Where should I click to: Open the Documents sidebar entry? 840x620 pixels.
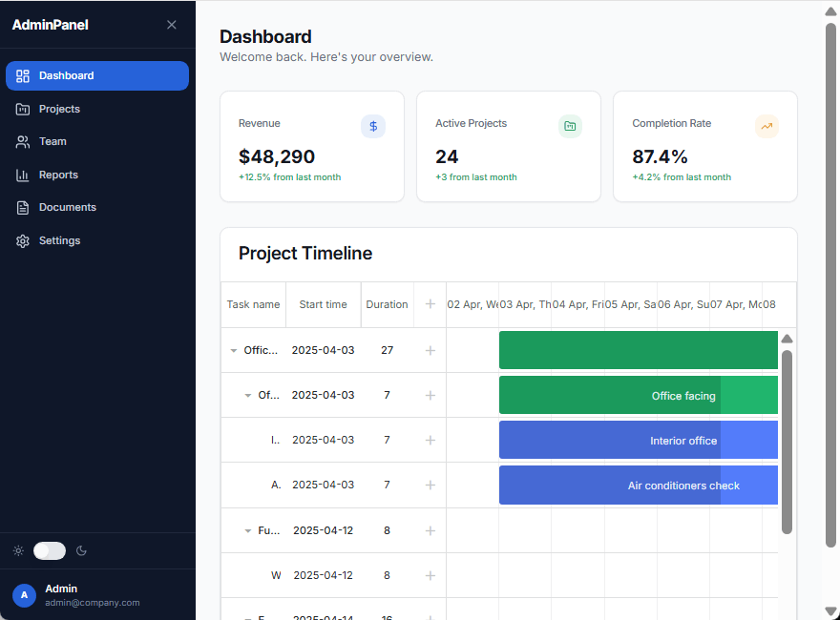(x=70, y=207)
